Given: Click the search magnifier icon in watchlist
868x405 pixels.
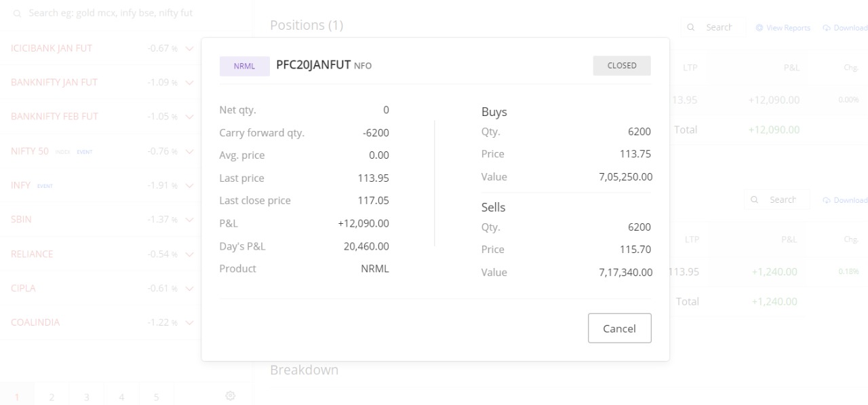Looking at the screenshot, I should (17, 14).
